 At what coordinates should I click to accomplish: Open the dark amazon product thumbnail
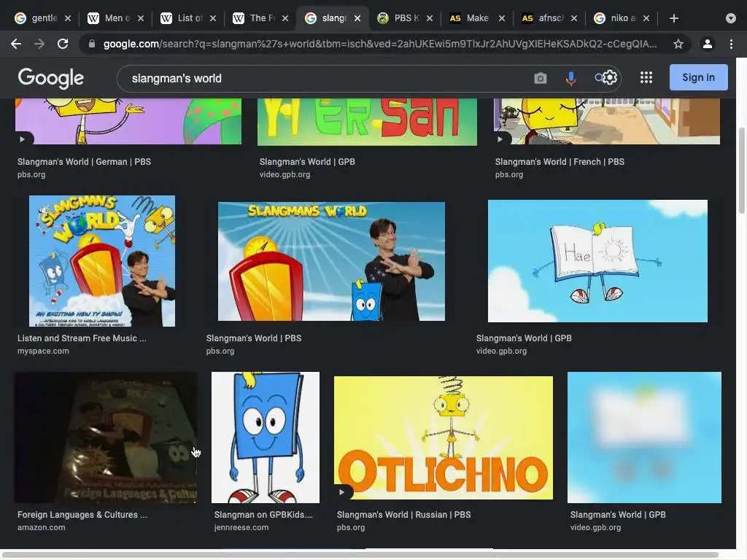[106, 437]
